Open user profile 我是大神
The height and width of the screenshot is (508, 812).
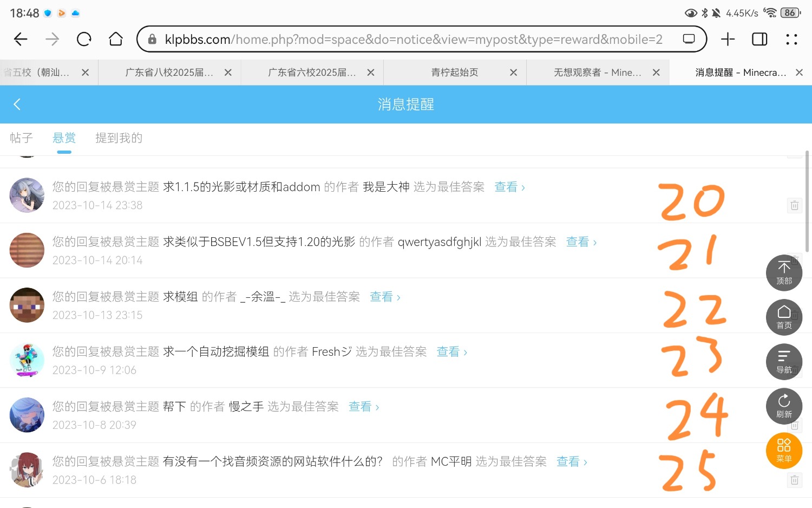386,187
